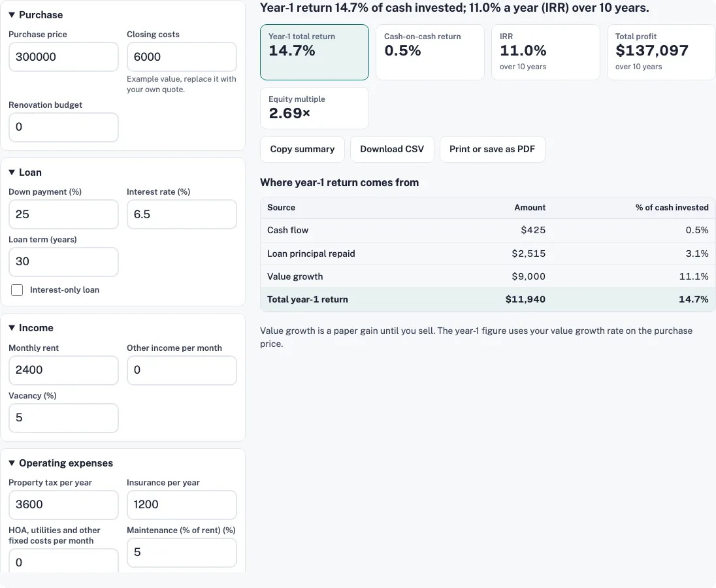Screen dimensions: 716x588
Task: Click 'Where year-1 return comes from' heading
Action: 339,183
